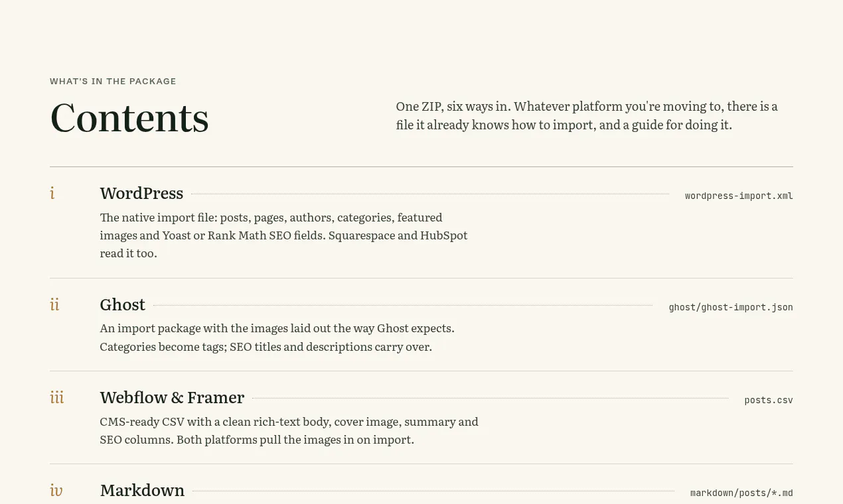Select the ghost/ghost-import.json file path

pos(731,307)
